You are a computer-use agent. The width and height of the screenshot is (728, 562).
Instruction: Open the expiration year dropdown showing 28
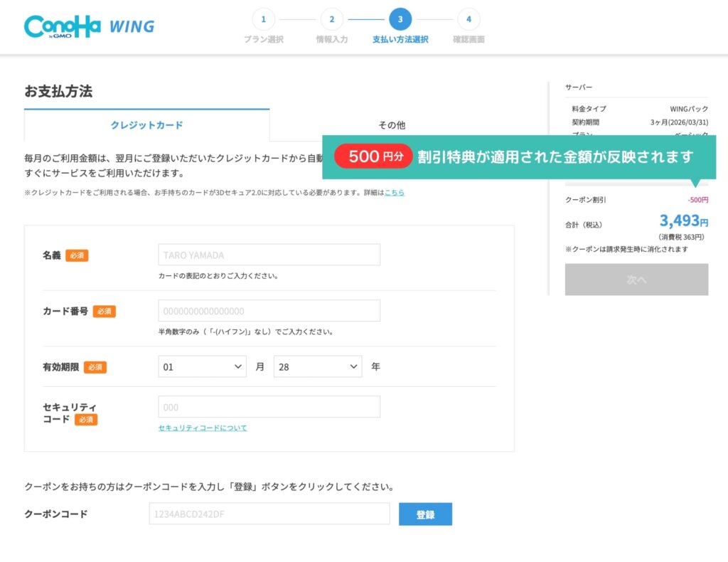(x=317, y=366)
